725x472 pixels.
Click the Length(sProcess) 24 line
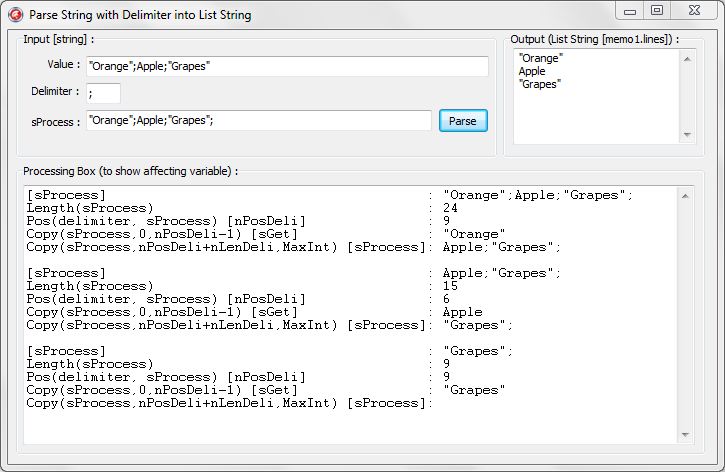[242, 208]
